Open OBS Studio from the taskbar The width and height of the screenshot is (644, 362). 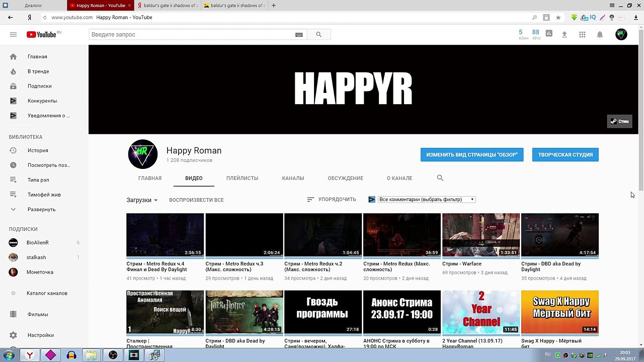click(113, 355)
